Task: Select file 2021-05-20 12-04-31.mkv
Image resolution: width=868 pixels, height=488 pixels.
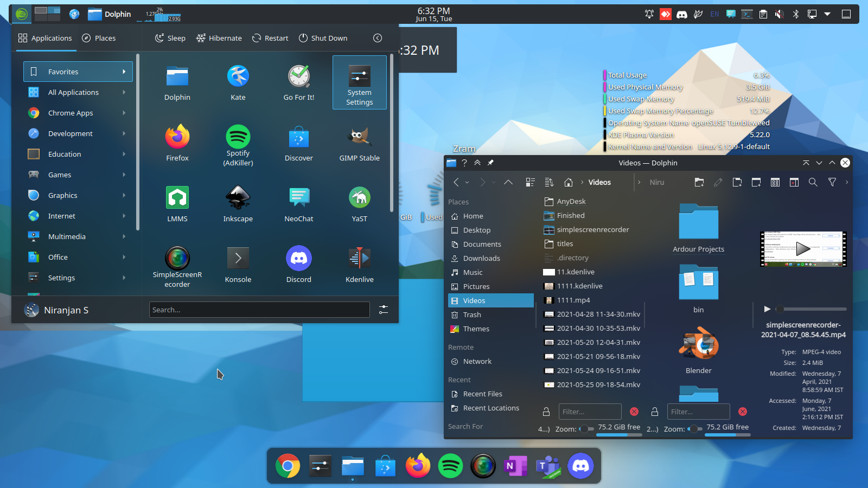Action: coord(592,343)
